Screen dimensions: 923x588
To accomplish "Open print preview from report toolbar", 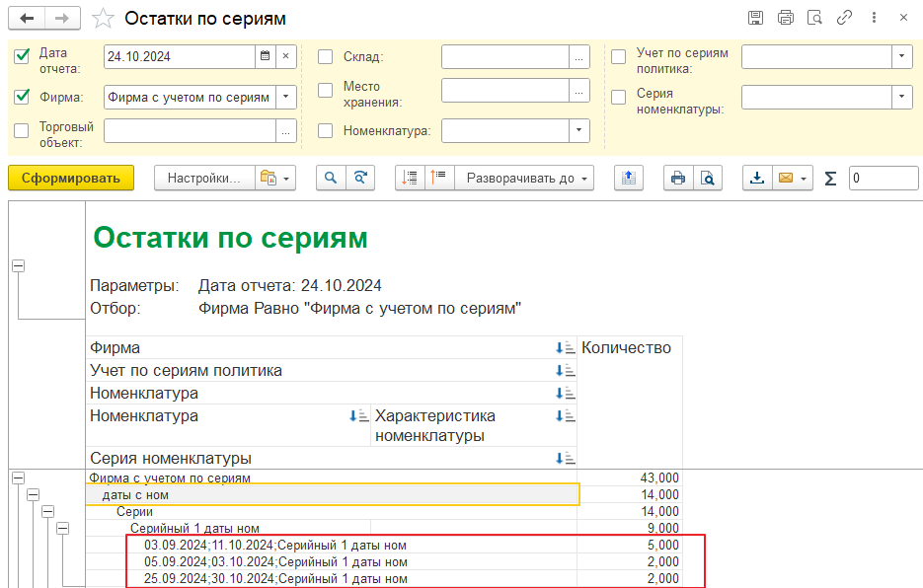I will [707, 178].
